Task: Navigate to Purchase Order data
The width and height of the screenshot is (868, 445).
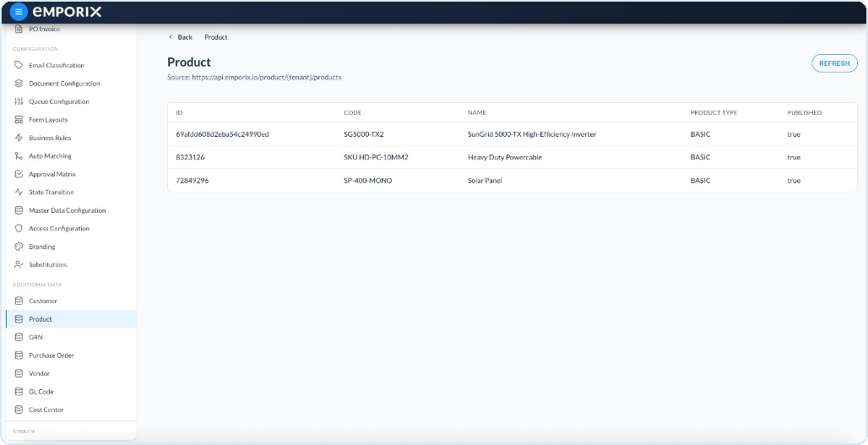Action: (72, 355)
